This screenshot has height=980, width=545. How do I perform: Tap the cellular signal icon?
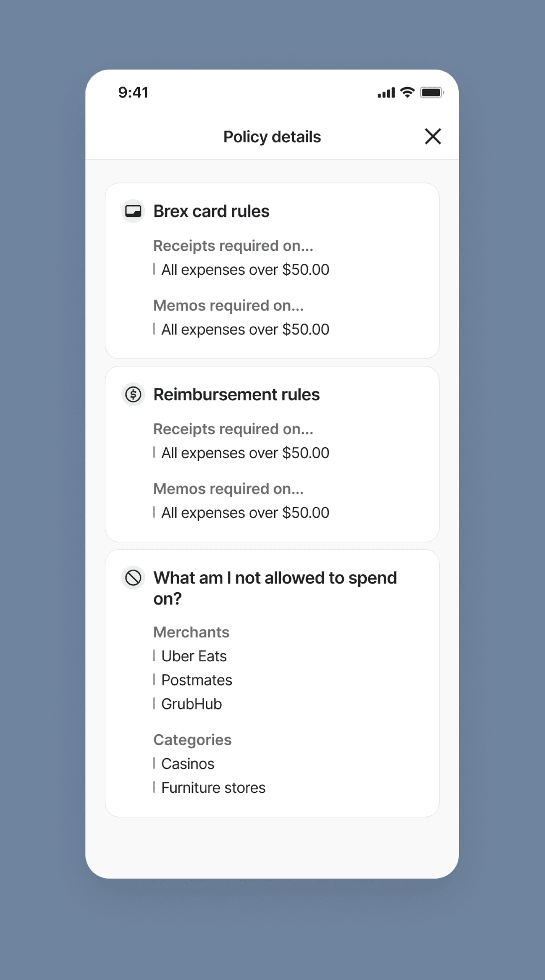[x=386, y=93]
